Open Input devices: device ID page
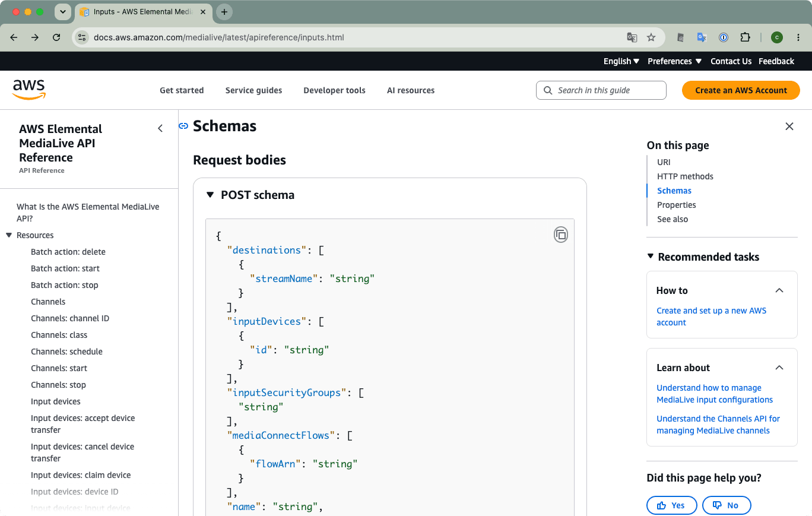The width and height of the screenshot is (812, 516). [x=75, y=492]
